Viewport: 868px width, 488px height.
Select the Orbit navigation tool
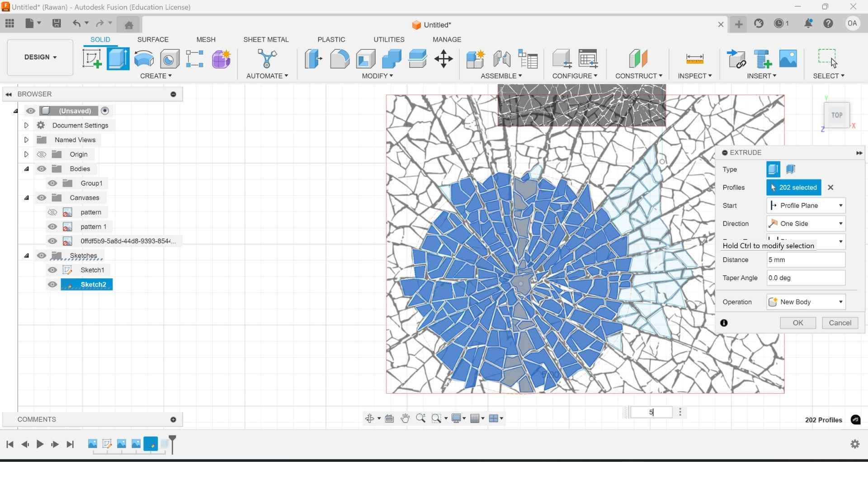click(370, 418)
